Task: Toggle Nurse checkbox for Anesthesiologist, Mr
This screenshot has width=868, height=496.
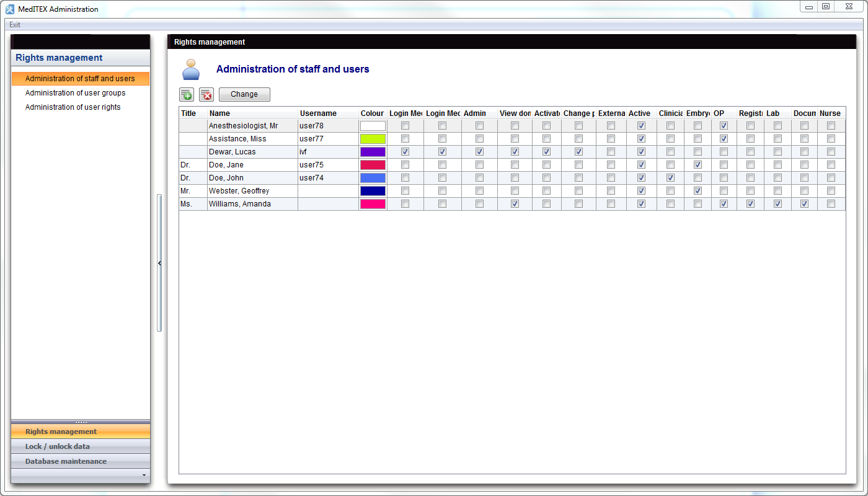Action: [831, 126]
